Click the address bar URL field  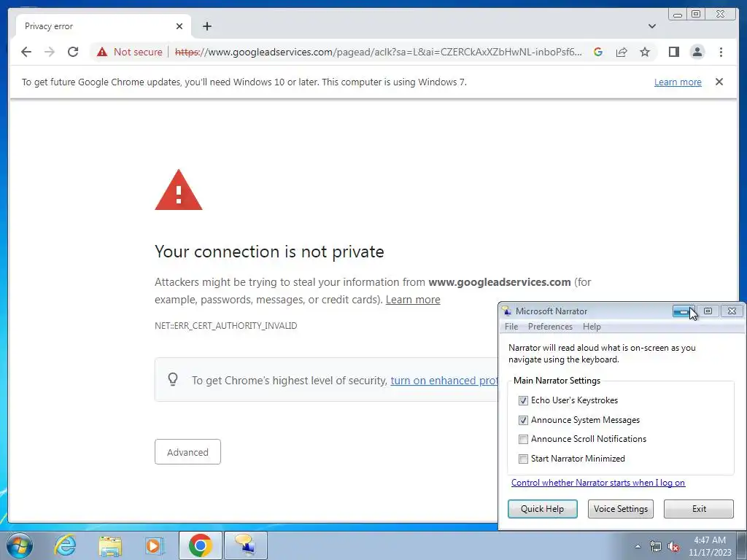379,52
